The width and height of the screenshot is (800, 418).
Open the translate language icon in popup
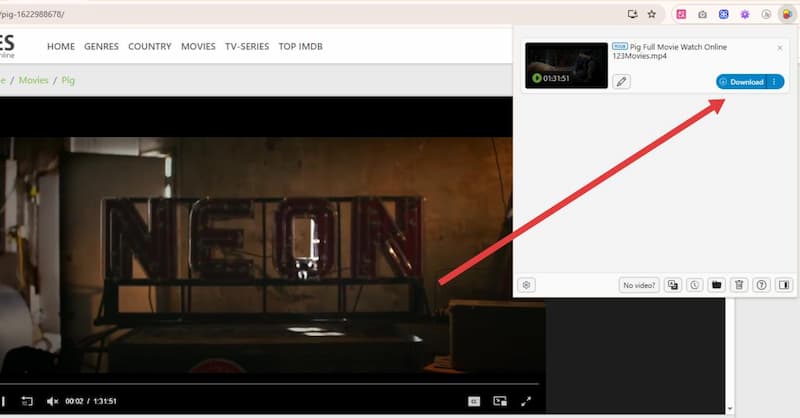pyautogui.click(x=673, y=285)
